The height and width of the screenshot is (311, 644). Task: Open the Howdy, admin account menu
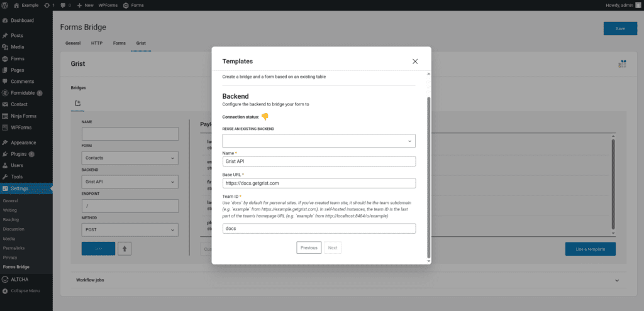[623, 5]
